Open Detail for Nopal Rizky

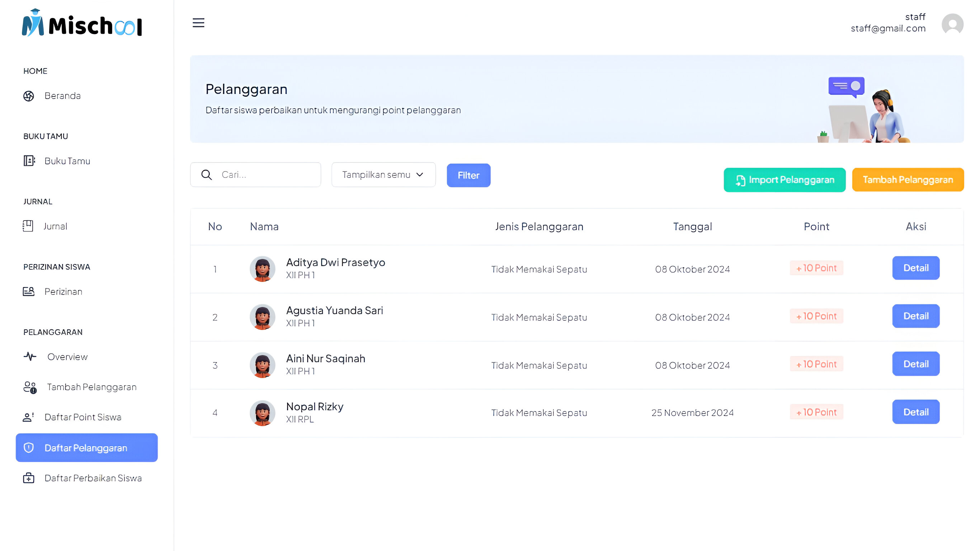(915, 412)
